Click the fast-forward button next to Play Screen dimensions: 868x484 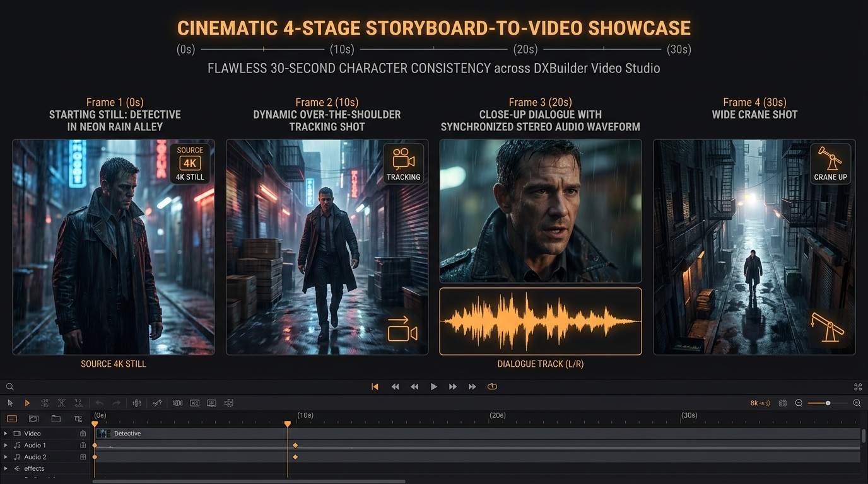pyautogui.click(x=452, y=387)
